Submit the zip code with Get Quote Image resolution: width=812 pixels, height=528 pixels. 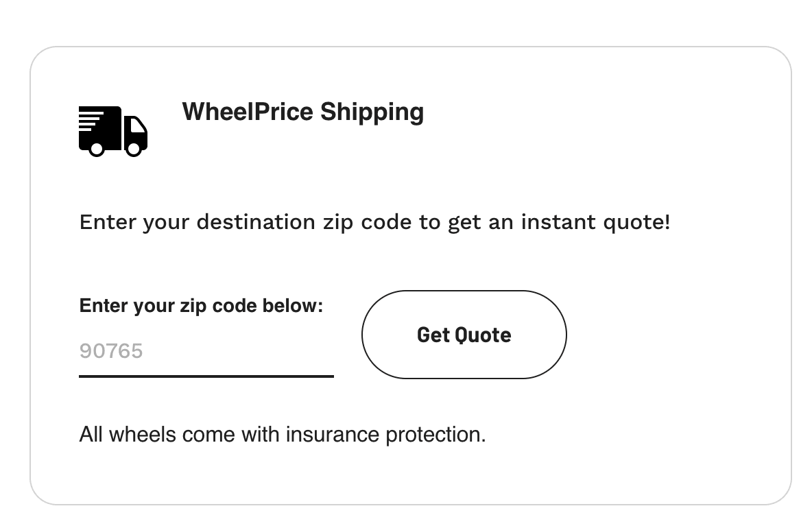click(x=464, y=335)
